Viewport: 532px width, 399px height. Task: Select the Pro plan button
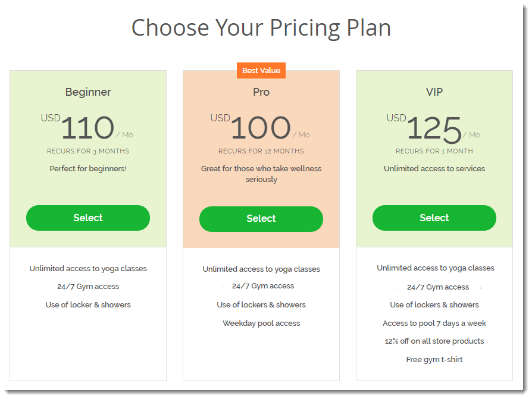(261, 219)
